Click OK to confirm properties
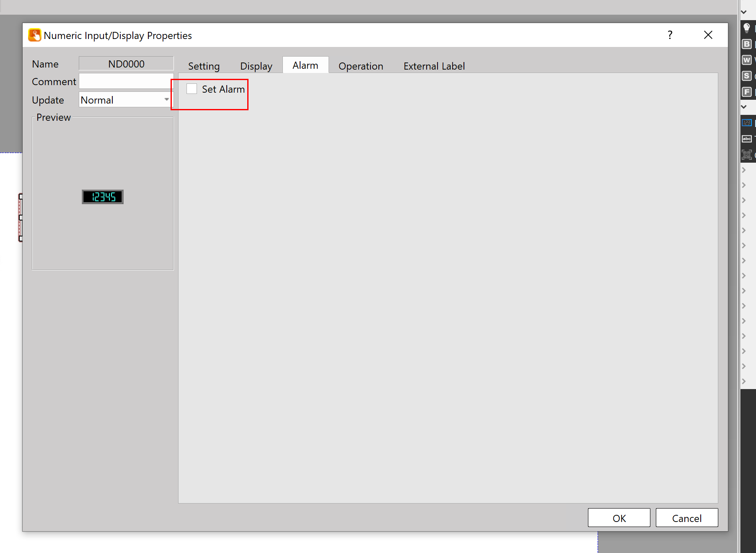This screenshot has width=756, height=553. click(x=619, y=518)
